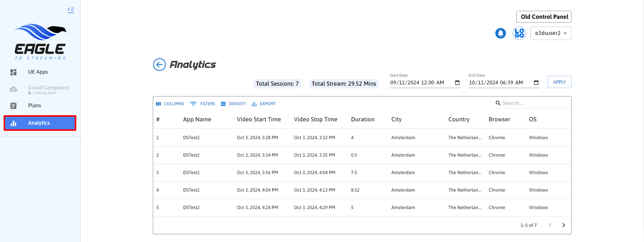The image size is (644, 242).
Task: Open UE Apps in the sidebar
Action: tap(38, 72)
